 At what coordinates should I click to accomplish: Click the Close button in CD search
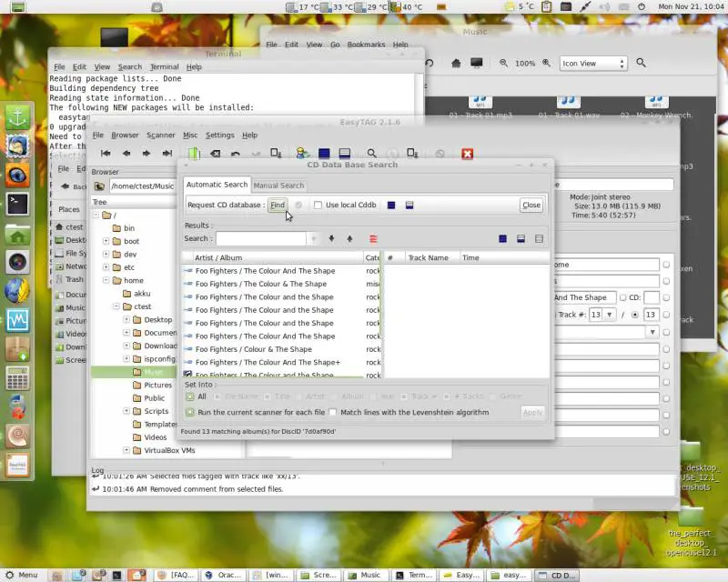[x=531, y=206]
